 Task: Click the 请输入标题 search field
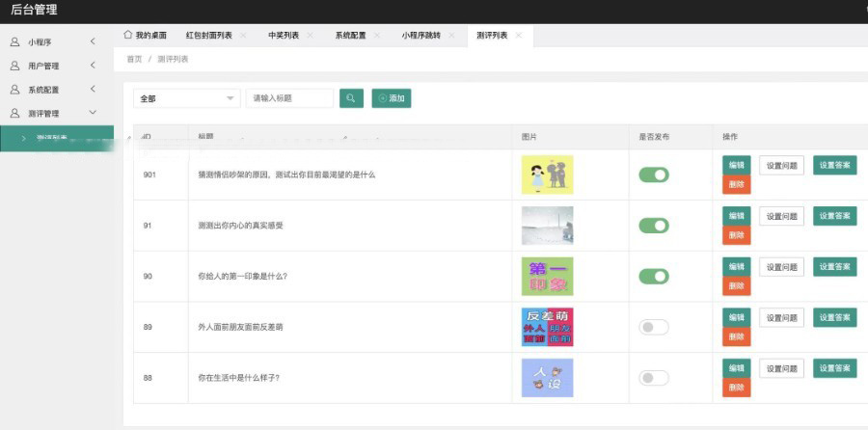(x=289, y=98)
